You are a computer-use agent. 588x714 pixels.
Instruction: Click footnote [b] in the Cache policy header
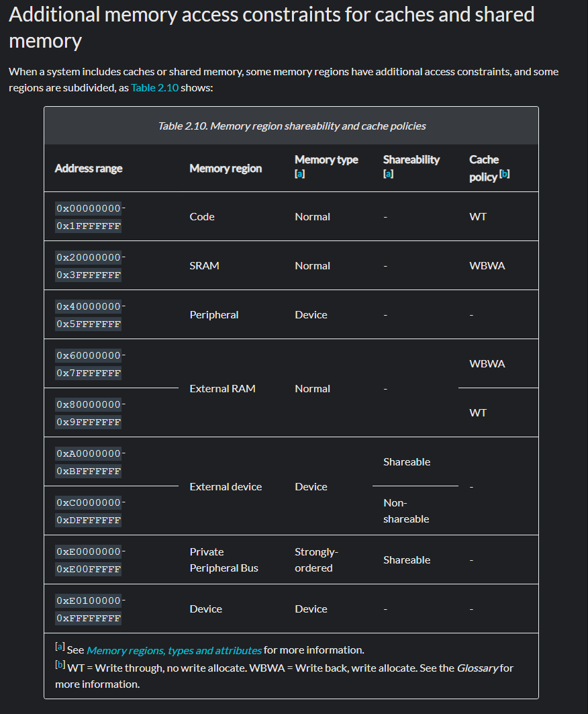[x=505, y=175]
